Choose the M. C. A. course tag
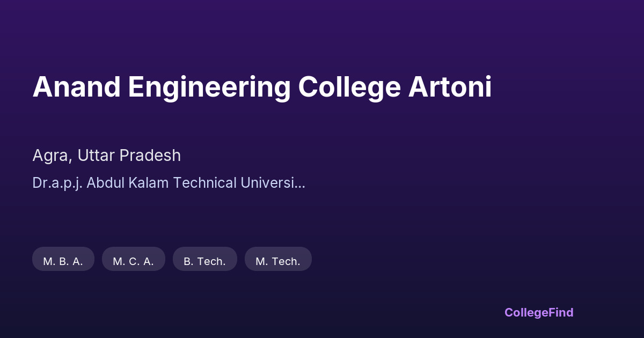Viewport: 644px width, 338px height. click(134, 260)
